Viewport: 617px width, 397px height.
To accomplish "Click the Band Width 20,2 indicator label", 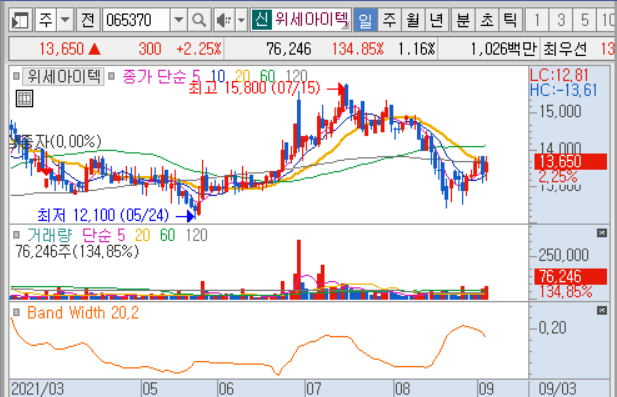I will (x=83, y=313).
